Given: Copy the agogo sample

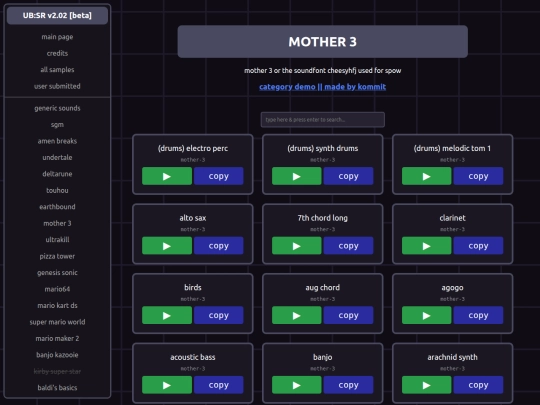Looking at the screenshot, I should [x=478, y=315].
